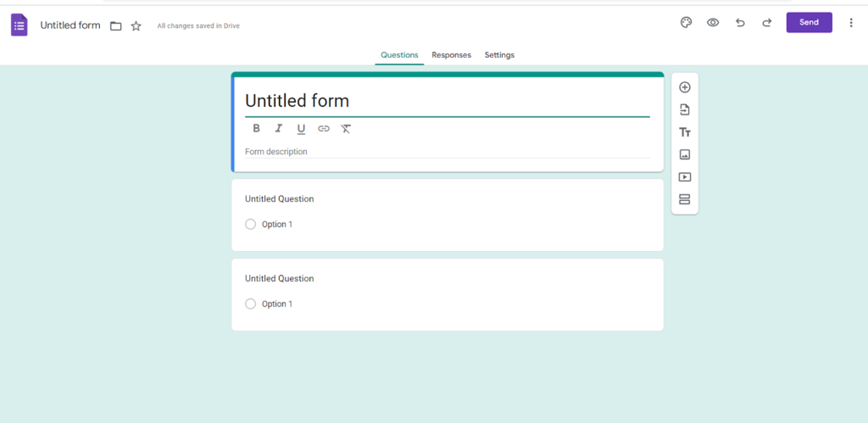868x423 pixels.
Task: Select Option 1 radio in first question
Action: [250, 224]
